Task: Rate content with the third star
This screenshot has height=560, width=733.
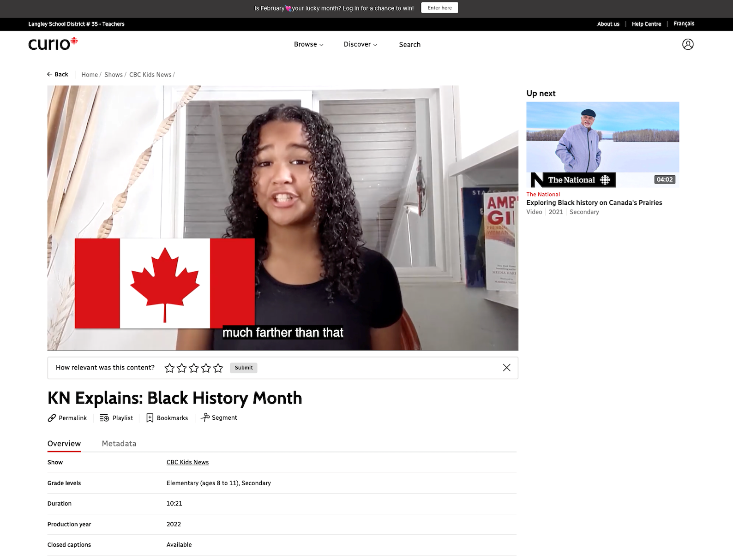Action: click(x=194, y=368)
